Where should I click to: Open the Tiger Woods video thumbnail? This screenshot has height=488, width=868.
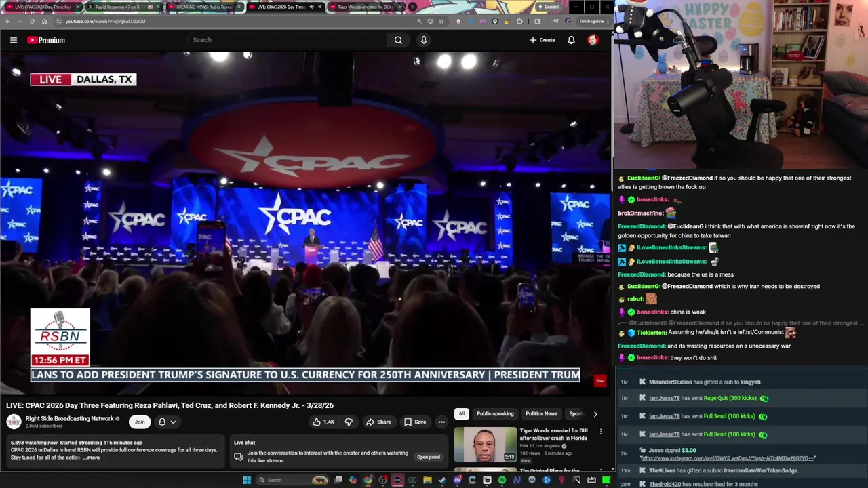tap(486, 444)
